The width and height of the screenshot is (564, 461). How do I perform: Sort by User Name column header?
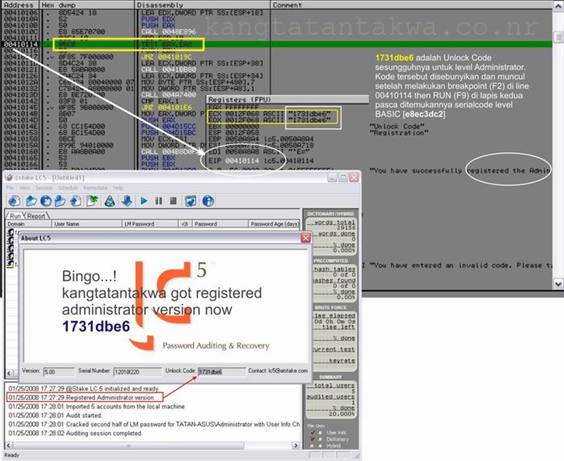87,224
